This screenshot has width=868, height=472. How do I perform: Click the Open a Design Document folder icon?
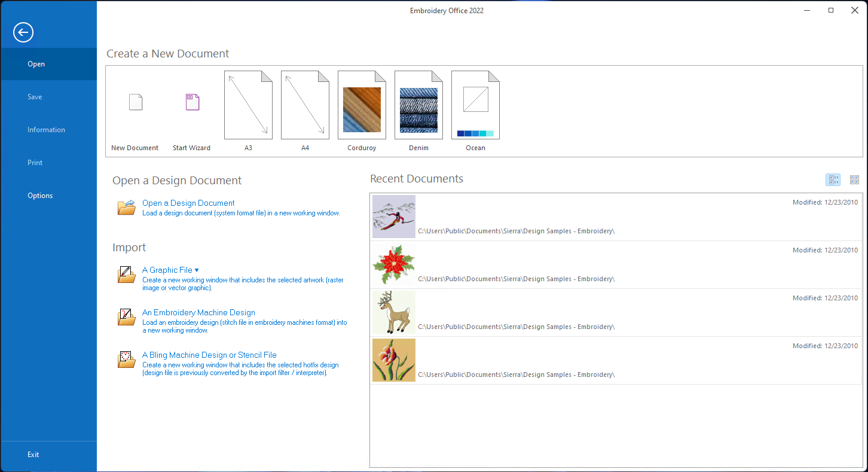click(127, 207)
